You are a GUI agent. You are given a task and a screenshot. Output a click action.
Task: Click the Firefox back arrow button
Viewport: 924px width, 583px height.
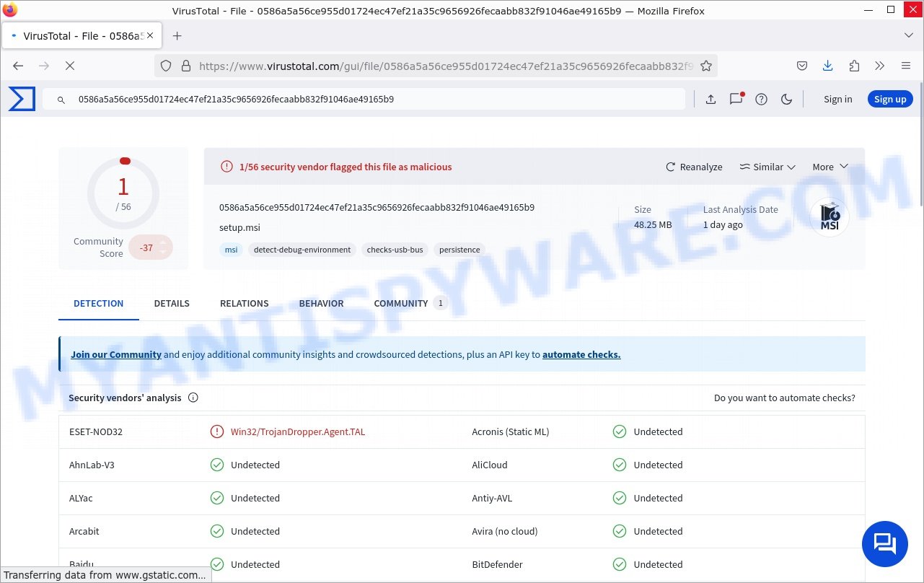[x=18, y=66]
